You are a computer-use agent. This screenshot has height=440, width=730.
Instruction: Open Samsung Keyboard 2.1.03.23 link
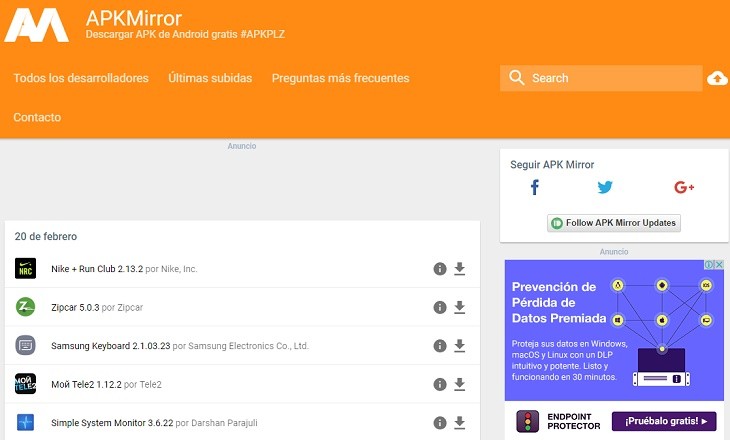click(111, 346)
